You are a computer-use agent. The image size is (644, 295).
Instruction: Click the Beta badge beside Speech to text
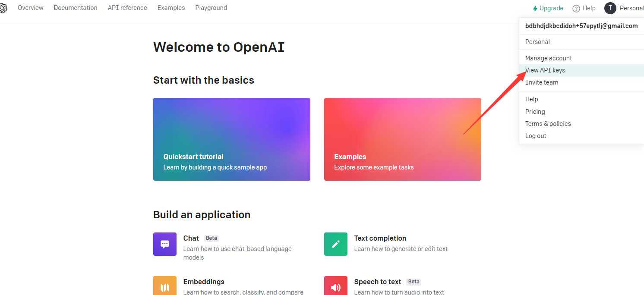414,282
